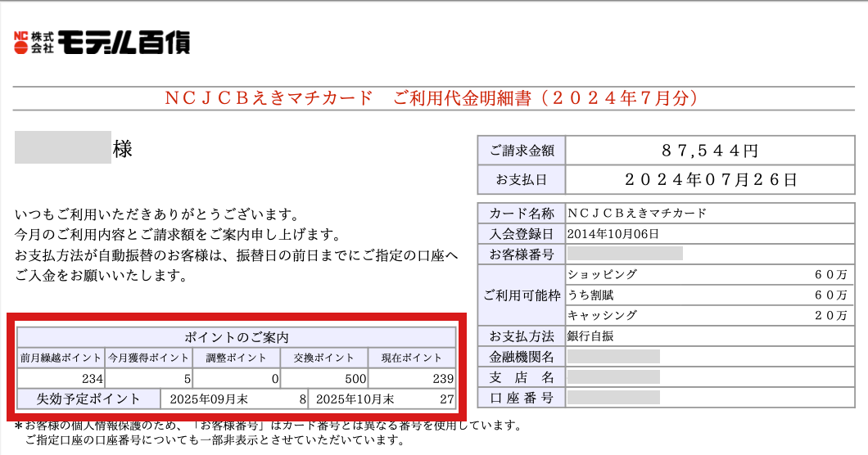868x455 pixels.
Task: Select the 60万 value in the ショッピング row
Action: pyautogui.click(x=830, y=274)
